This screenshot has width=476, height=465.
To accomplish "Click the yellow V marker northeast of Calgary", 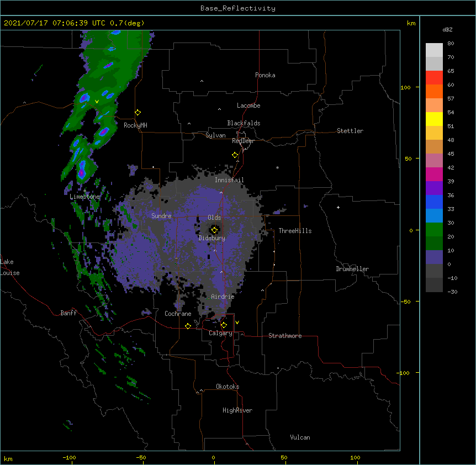I will [237, 323].
